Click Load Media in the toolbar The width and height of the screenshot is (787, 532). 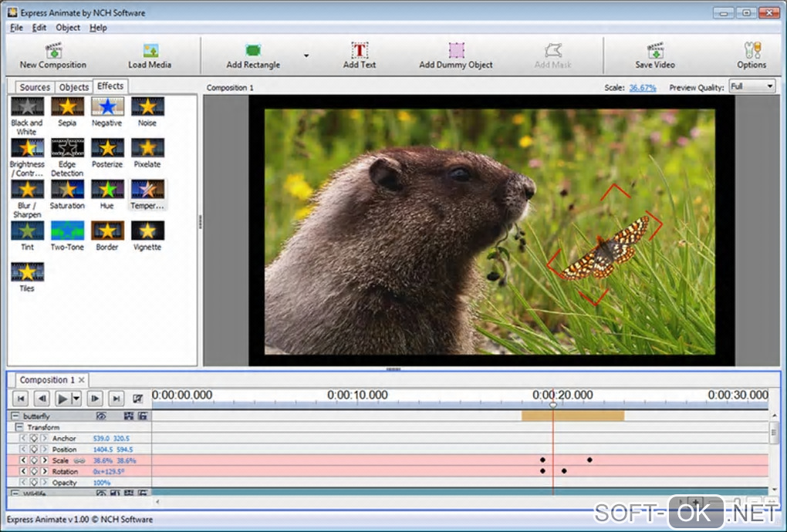click(150, 51)
